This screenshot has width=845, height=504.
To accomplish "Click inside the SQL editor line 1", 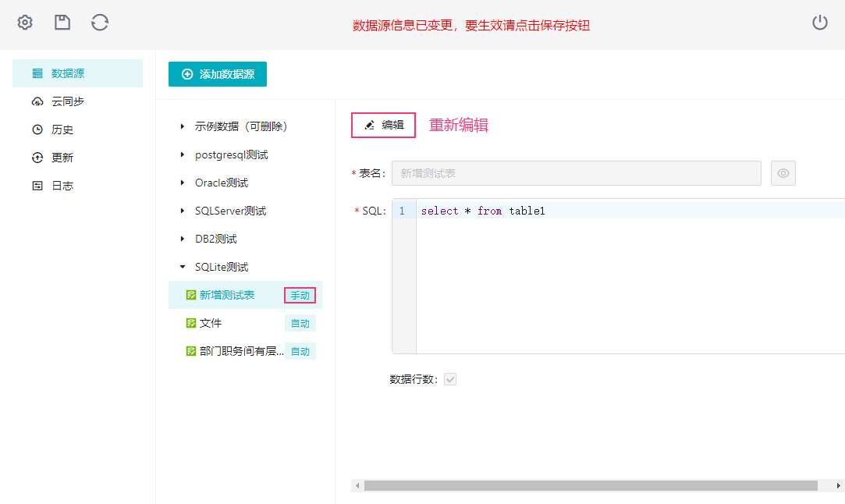I will (630, 211).
